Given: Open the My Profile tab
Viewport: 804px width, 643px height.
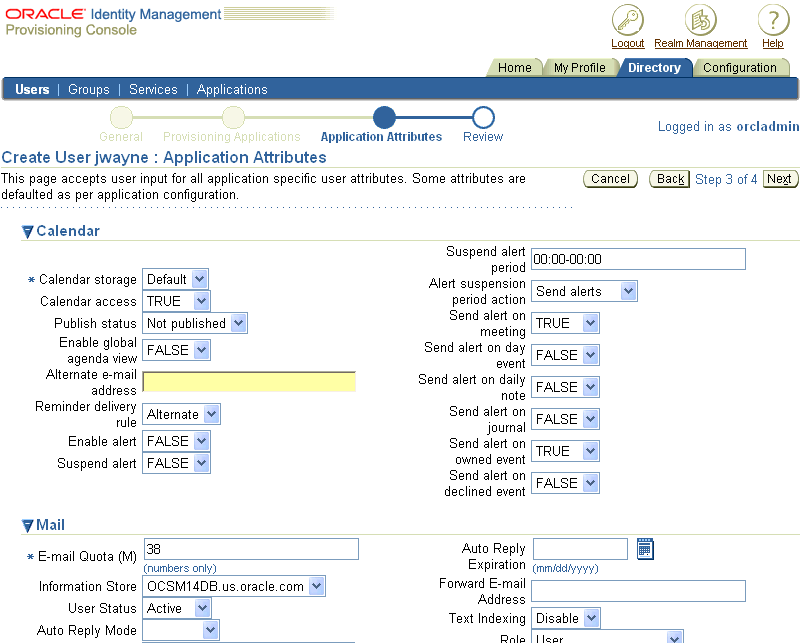Looking at the screenshot, I should tap(579, 68).
